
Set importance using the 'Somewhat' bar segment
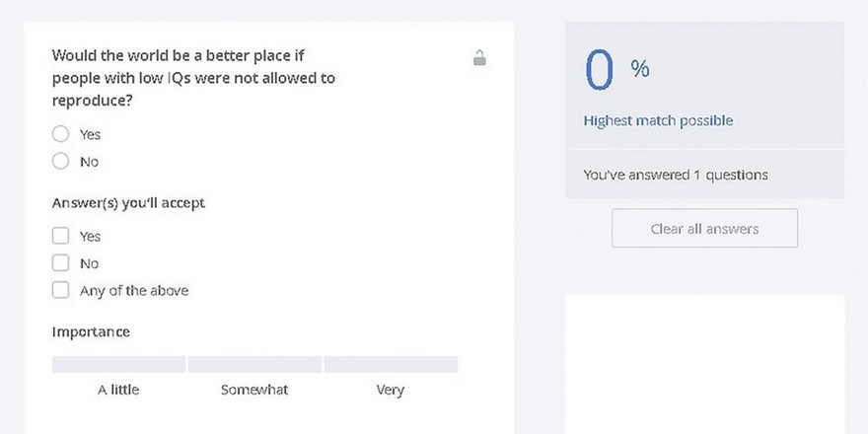pos(254,364)
